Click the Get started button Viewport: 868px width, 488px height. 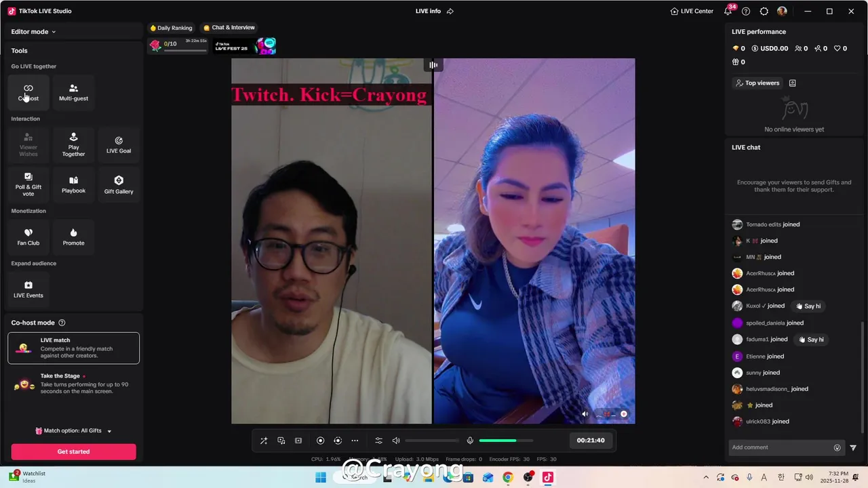click(x=73, y=451)
